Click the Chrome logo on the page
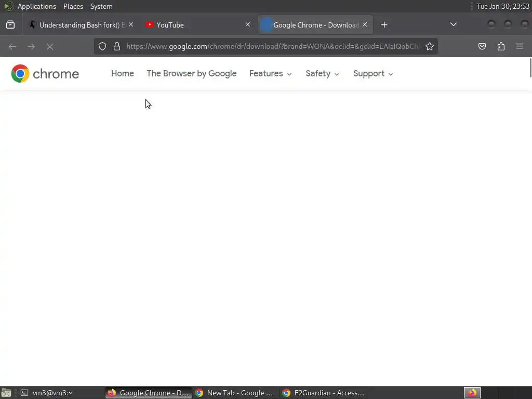The height and width of the screenshot is (399, 532). click(45, 74)
